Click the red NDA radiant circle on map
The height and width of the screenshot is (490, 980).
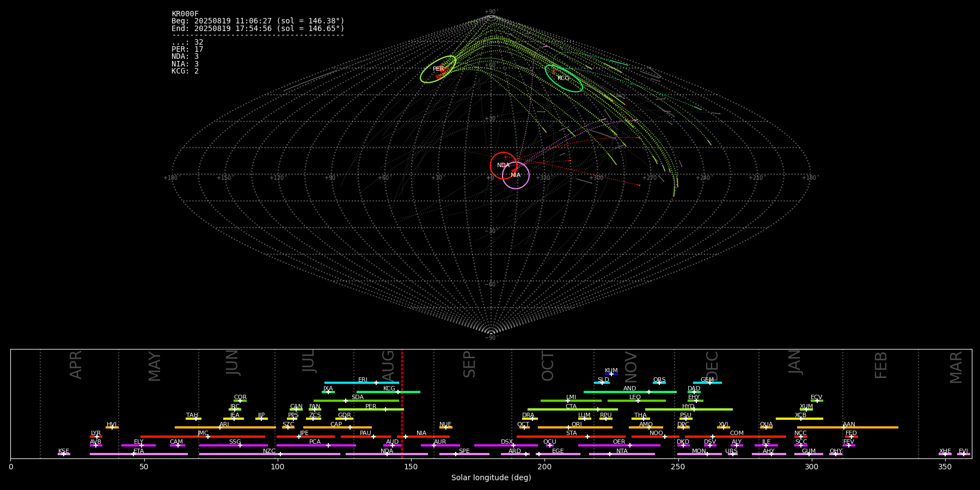click(503, 166)
